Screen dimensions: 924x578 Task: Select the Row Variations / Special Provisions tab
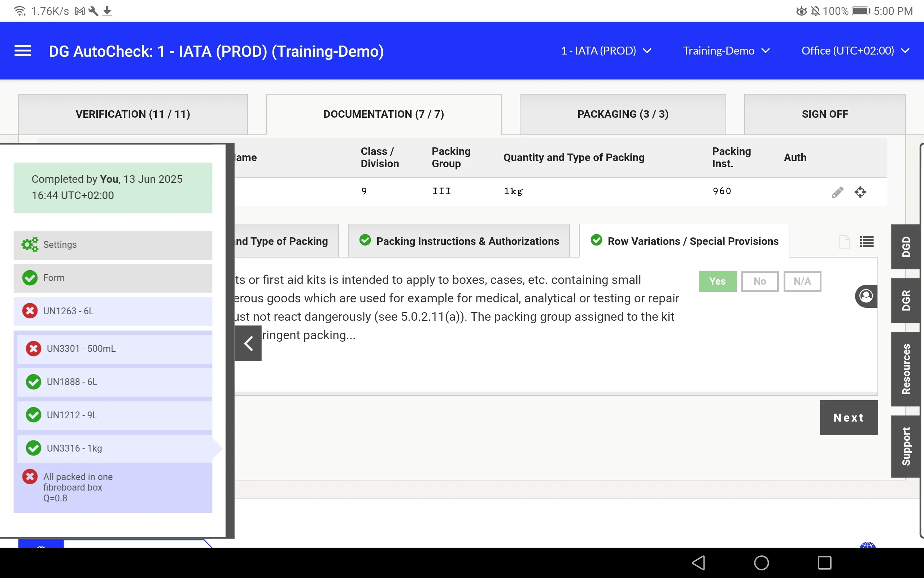coord(684,241)
